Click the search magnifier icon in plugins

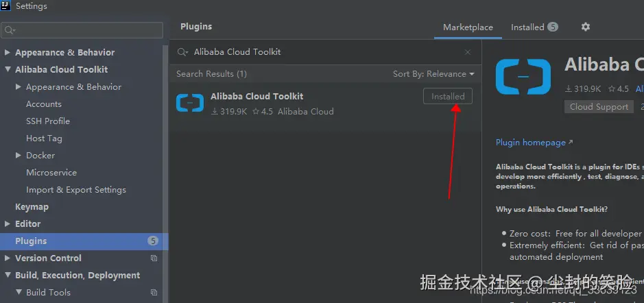click(x=182, y=52)
